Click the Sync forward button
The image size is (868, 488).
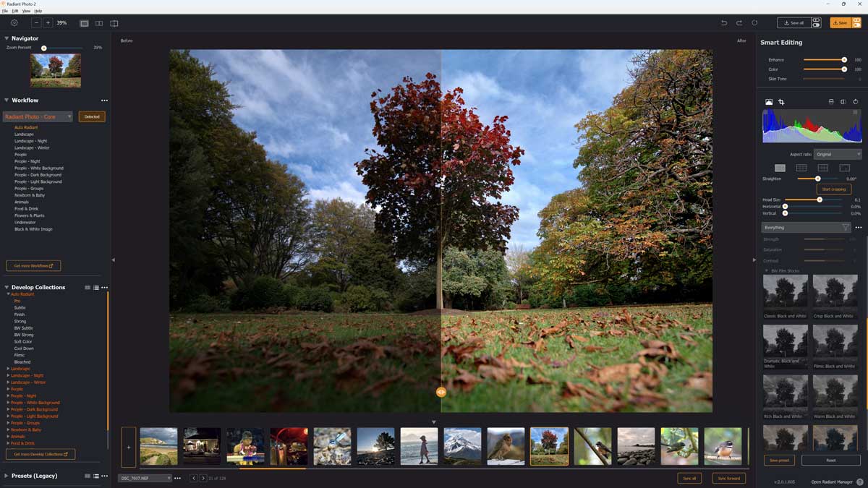[x=729, y=478]
